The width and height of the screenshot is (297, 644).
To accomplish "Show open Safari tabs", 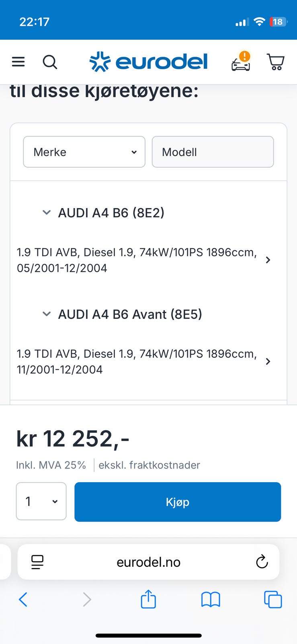I will (273, 599).
